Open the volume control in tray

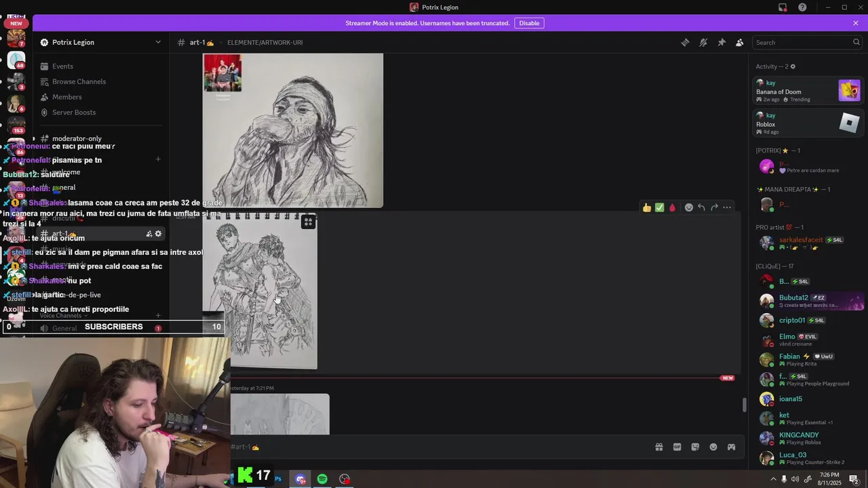coord(795,479)
